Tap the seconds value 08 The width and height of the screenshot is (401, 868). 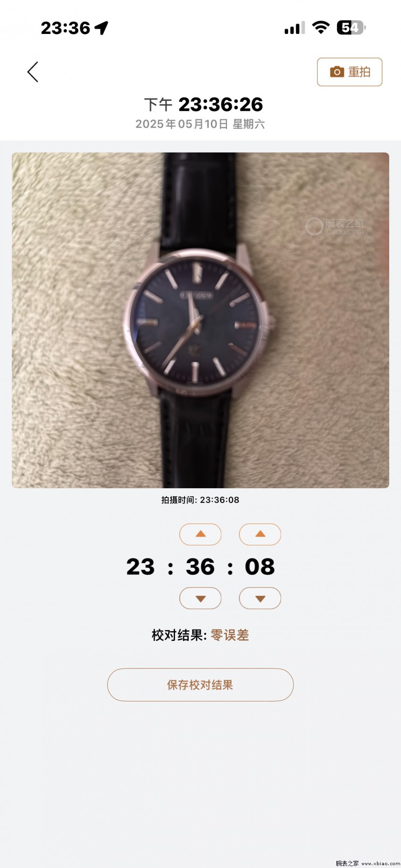tap(260, 567)
